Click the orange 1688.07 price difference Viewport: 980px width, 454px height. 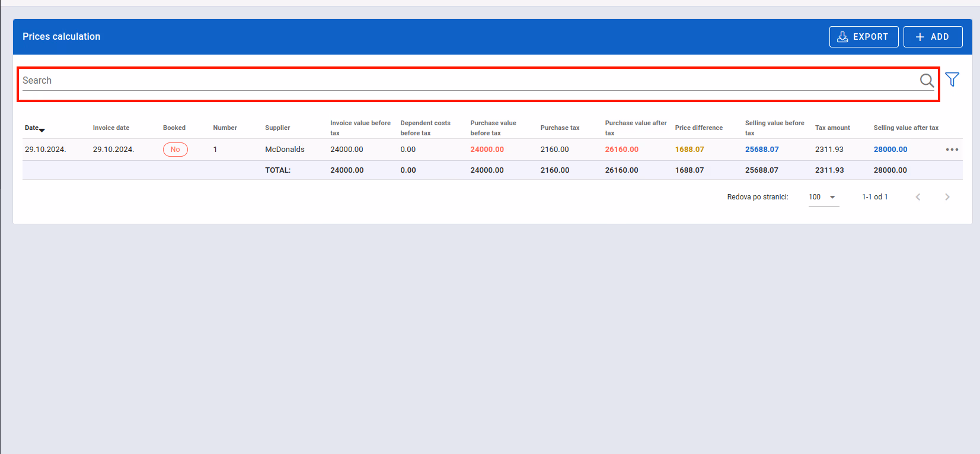point(689,150)
